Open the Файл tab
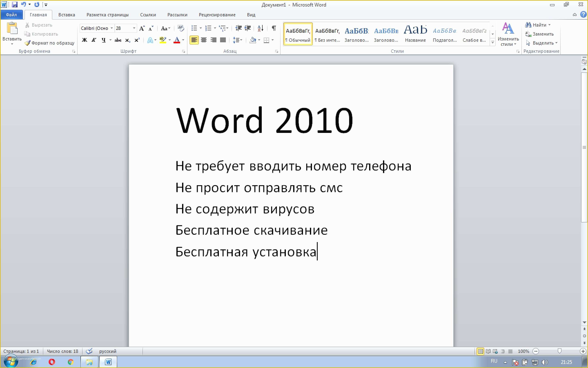 tap(11, 15)
